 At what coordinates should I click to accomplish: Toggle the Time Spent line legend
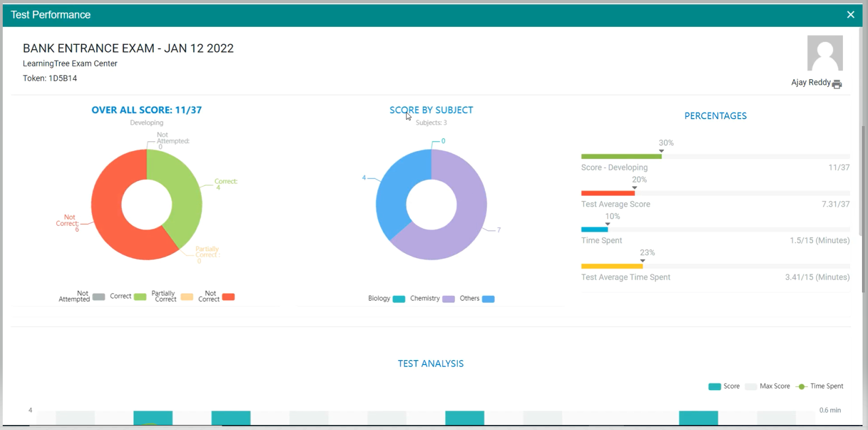click(802, 386)
